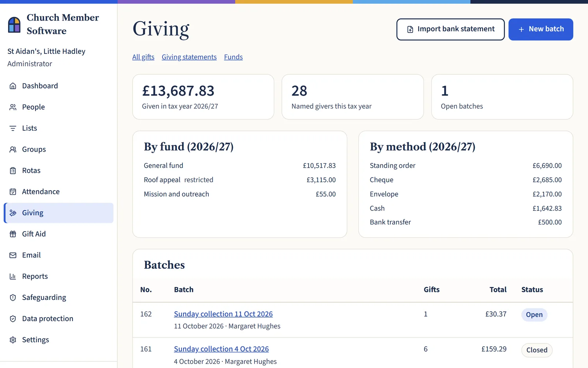The height and width of the screenshot is (368, 588).
Task: Click the Settings gear icon
Action: pyautogui.click(x=13, y=340)
